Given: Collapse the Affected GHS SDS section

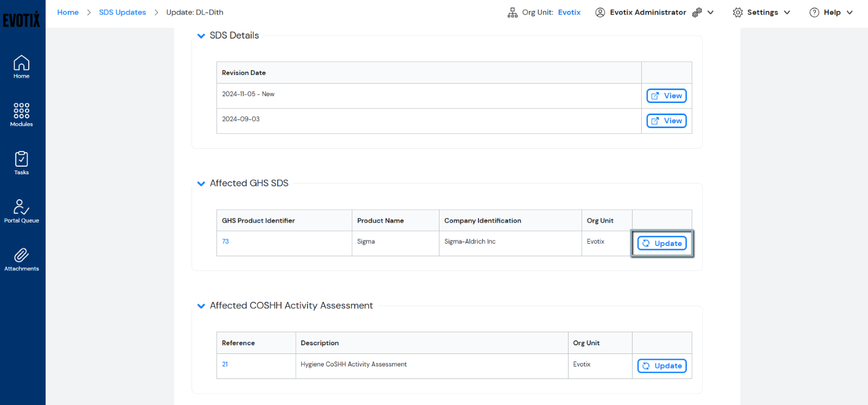Looking at the screenshot, I should [201, 183].
